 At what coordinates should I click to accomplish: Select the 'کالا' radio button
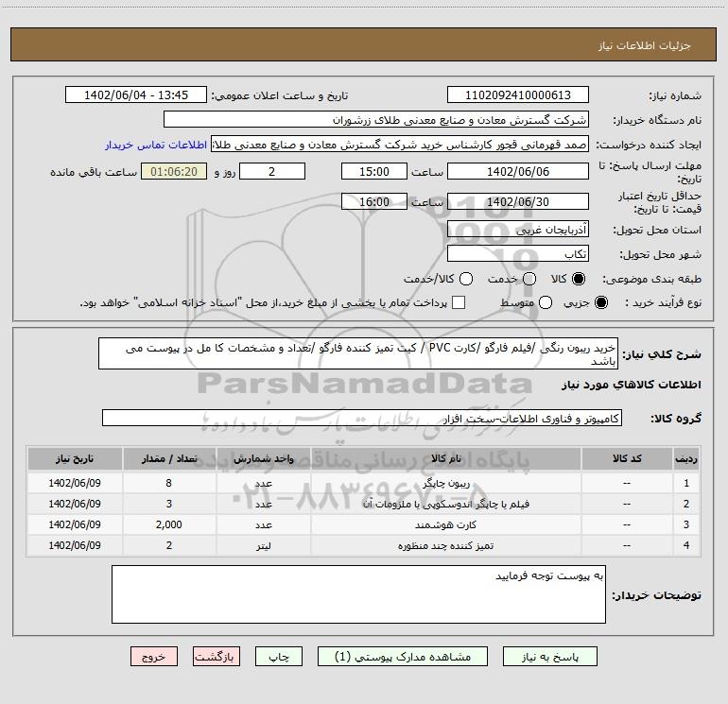click(x=579, y=279)
